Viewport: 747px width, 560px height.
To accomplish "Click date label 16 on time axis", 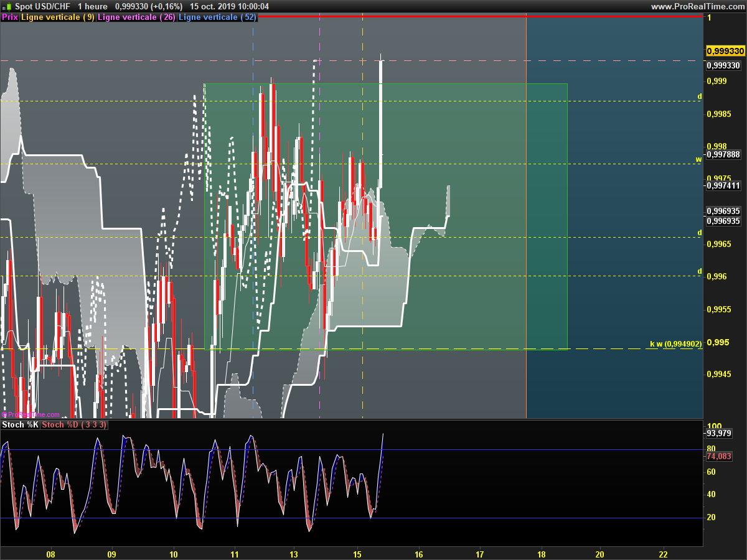I will click(x=418, y=554).
